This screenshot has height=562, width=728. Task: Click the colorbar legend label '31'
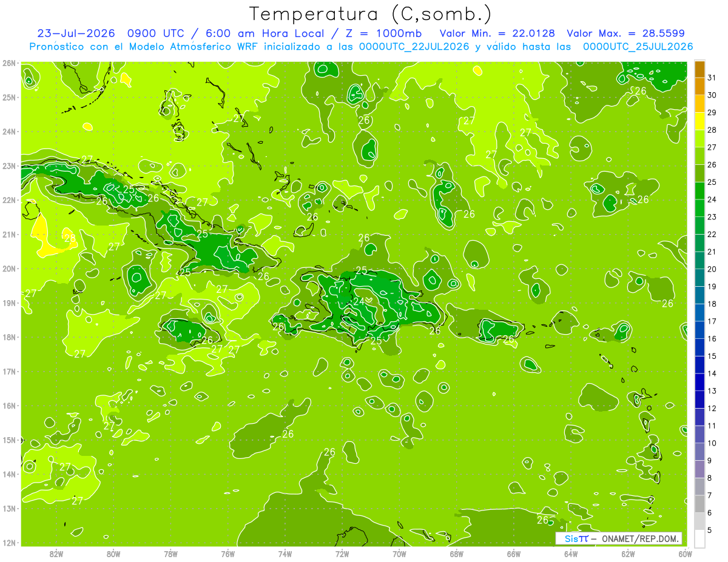point(712,78)
